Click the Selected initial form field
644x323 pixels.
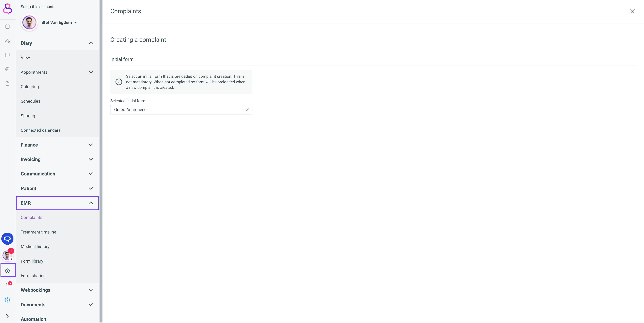coord(176,110)
